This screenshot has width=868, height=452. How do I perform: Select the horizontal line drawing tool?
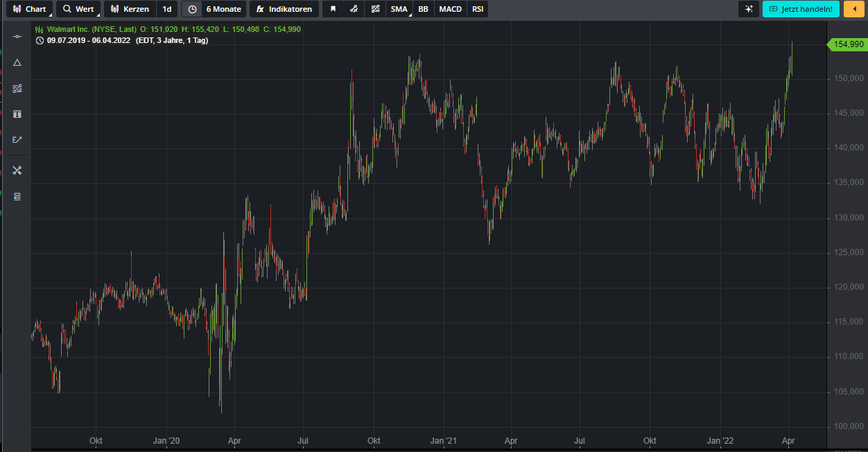pyautogui.click(x=17, y=36)
